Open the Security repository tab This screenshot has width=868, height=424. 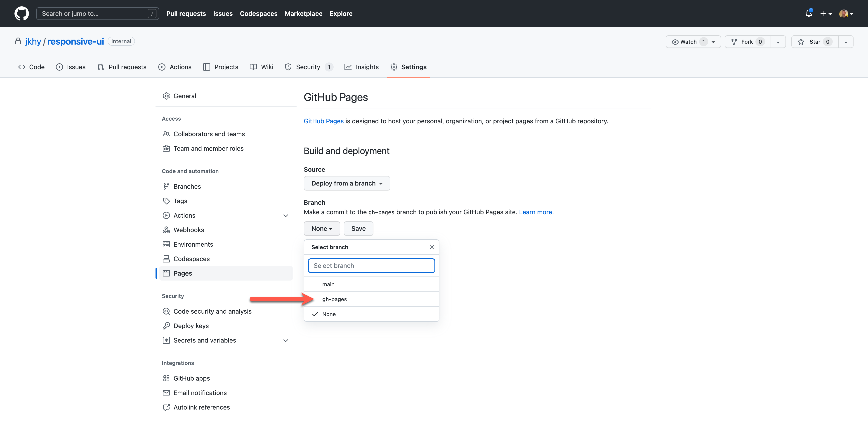(x=308, y=67)
